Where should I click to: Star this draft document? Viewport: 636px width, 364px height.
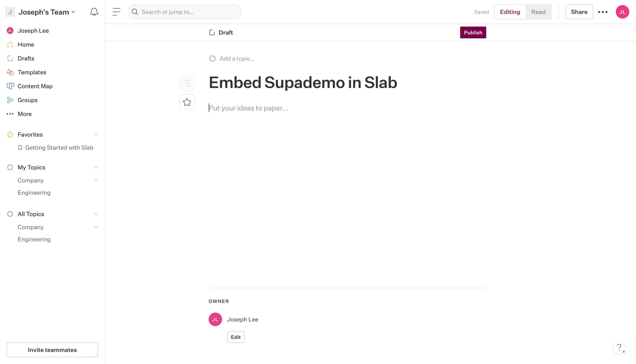pos(187,102)
